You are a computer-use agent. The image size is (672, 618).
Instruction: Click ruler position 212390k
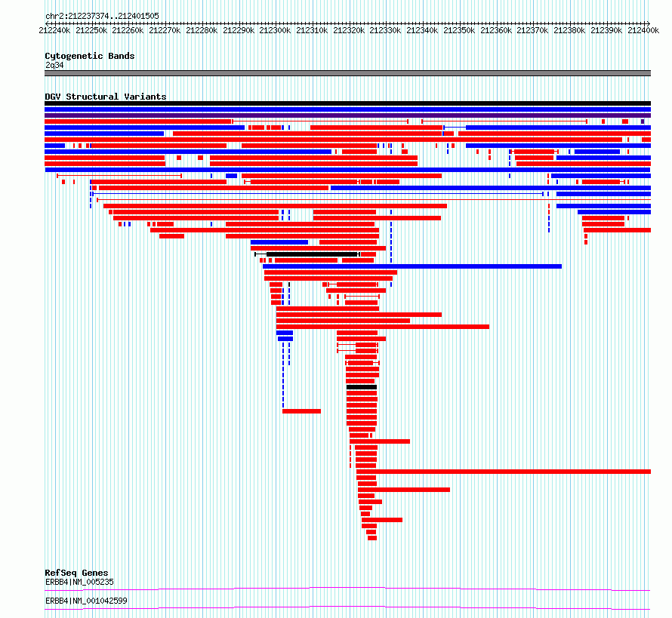click(x=606, y=30)
